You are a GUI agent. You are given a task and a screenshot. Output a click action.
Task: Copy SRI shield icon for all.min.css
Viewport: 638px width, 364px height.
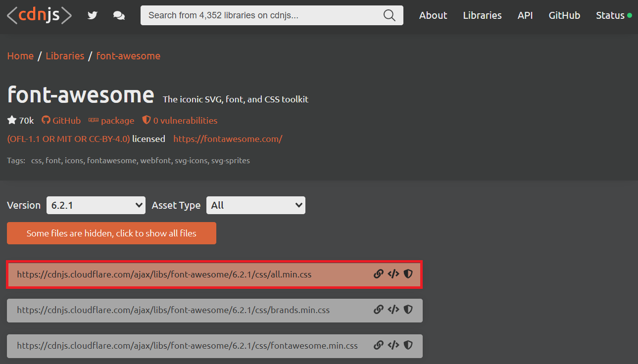(x=408, y=274)
